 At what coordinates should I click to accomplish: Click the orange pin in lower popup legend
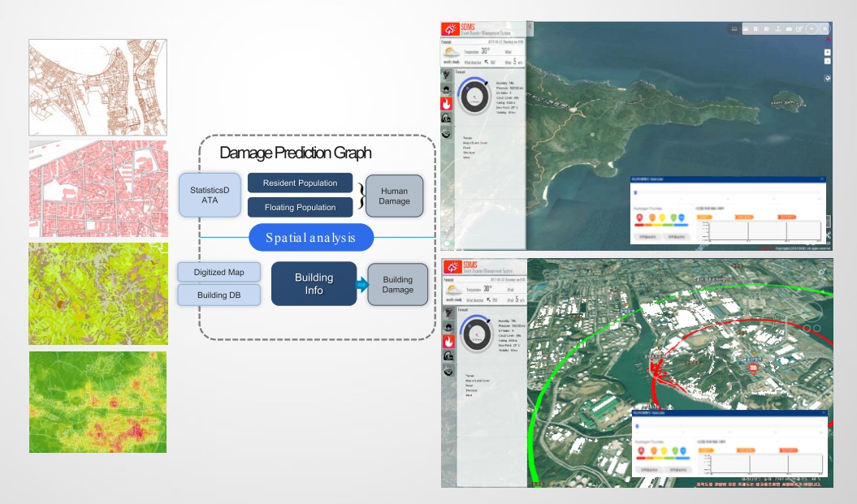tap(654, 451)
